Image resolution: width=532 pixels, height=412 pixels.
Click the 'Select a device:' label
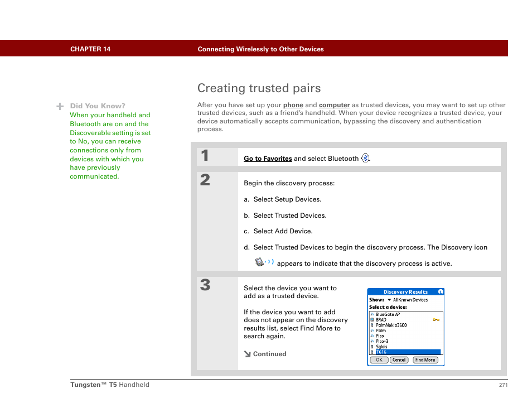[x=388, y=307]
